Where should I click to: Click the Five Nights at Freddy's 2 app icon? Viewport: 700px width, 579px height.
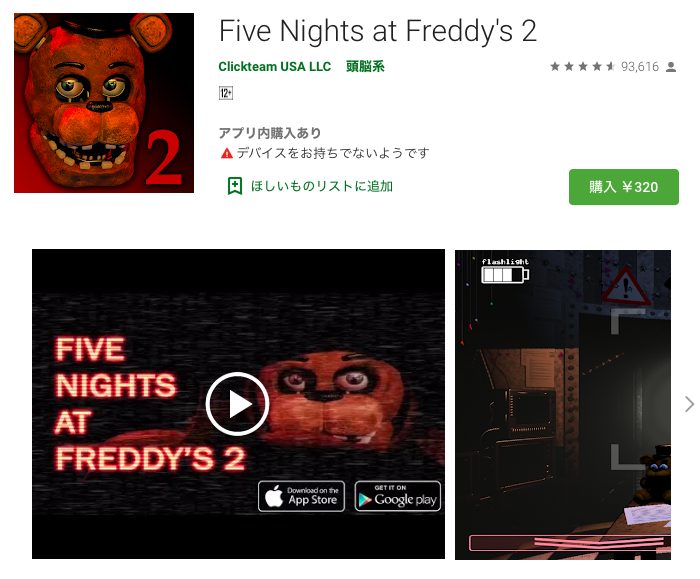pyautogui.click(x=104, y=103)
